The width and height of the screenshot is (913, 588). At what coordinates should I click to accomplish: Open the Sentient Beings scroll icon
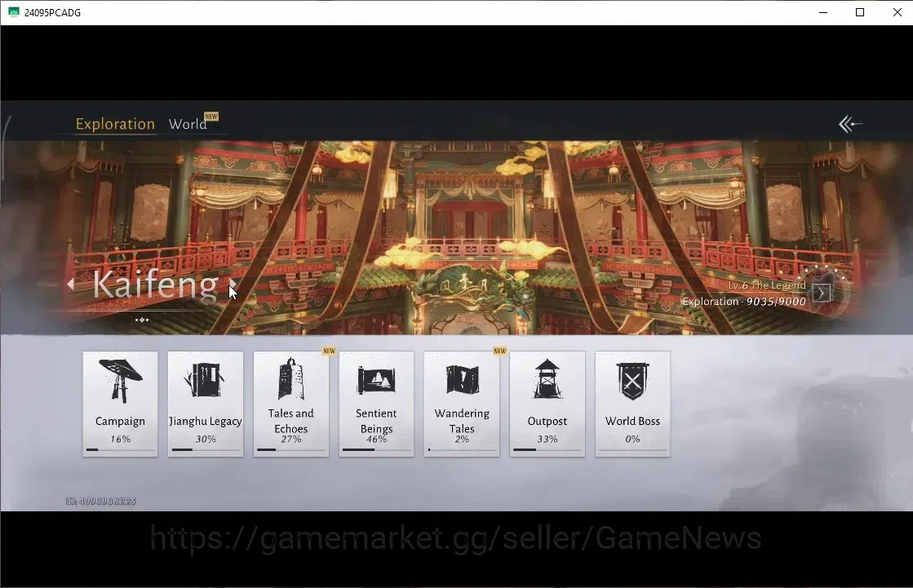click(376, 381)
